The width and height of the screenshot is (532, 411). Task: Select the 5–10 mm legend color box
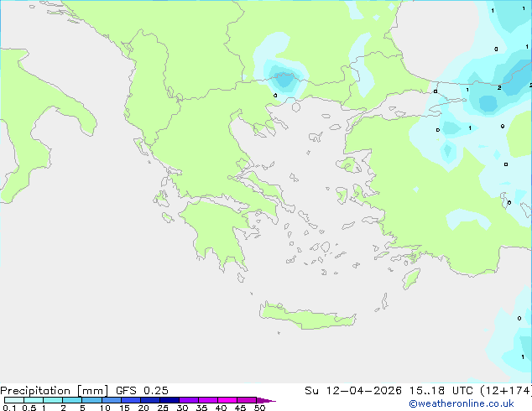click(91, 400)
